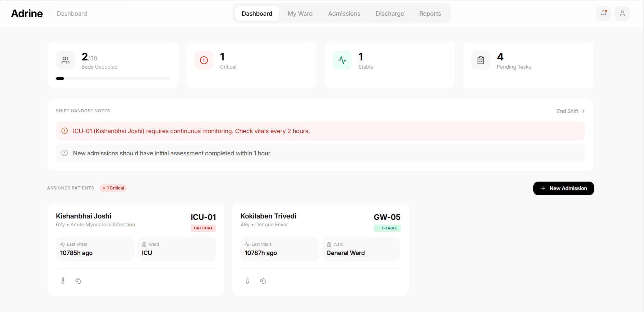Click the Beds Occupied people icon
This screenshot has width=644, height=312.
pyautogui.click(x=65, y=60)
